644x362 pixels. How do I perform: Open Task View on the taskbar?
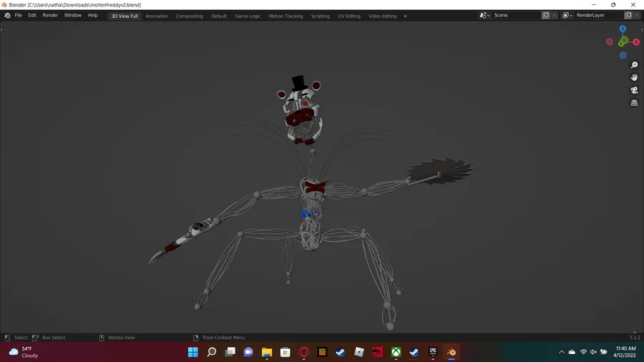(230, 352)
